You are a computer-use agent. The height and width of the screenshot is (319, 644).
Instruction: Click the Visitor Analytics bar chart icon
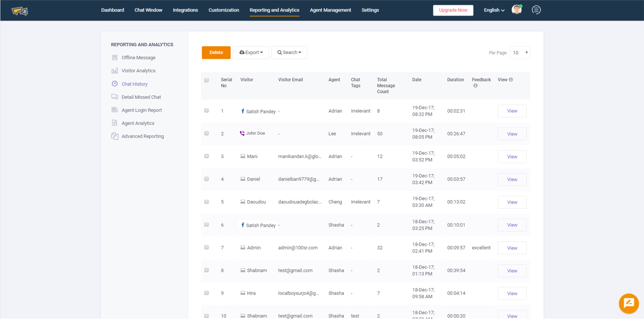point(115,71)
